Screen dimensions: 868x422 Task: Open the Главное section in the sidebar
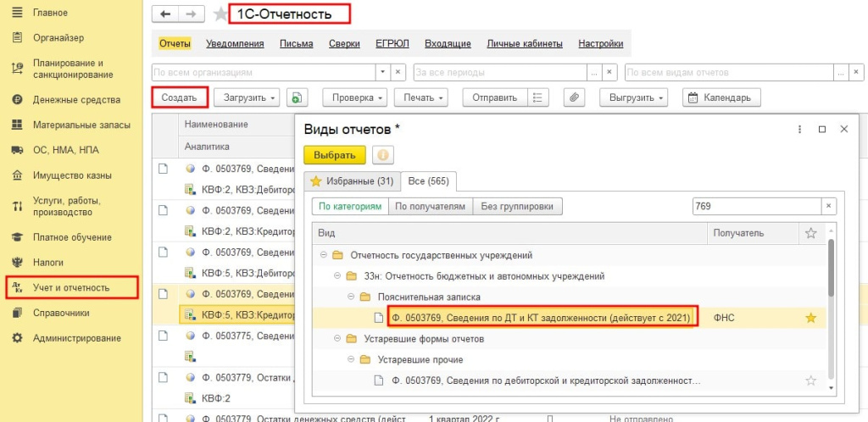(50, 12)
